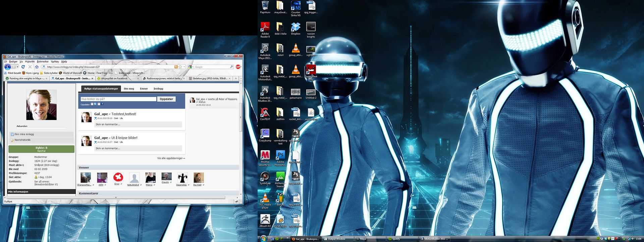Switch to Skeleton.jpg browser tab

tap(209, 78)
